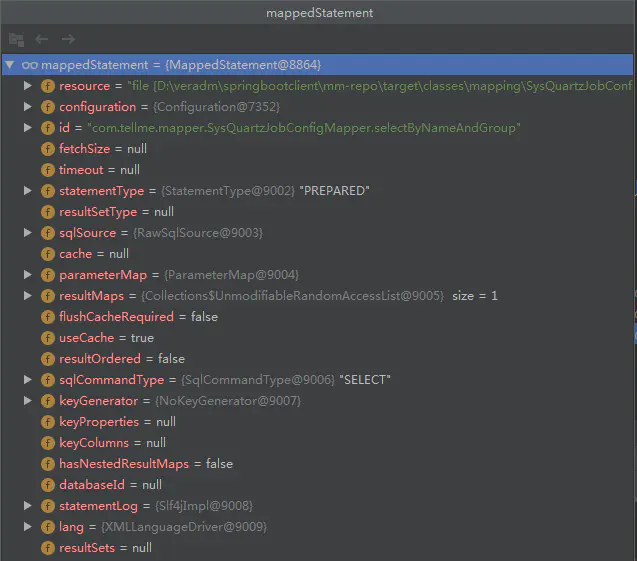Expand the statementType field node
This screenshot has width=637, height=561.
pos(28,191)
